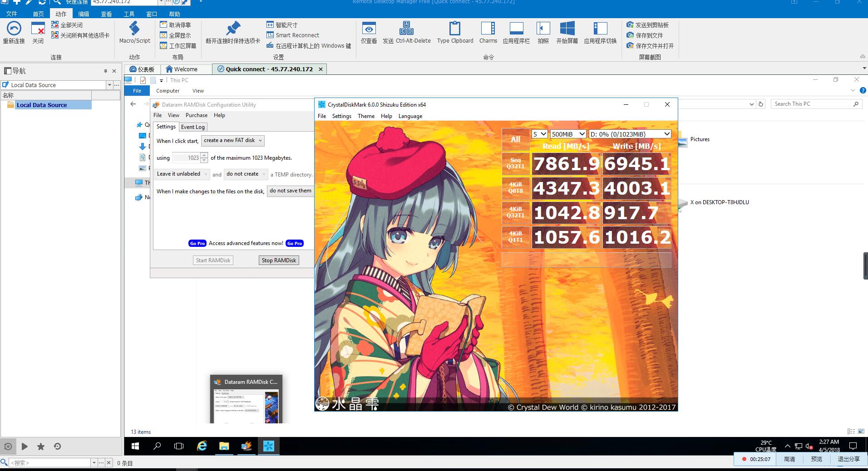Save screenshot to file and open it
The image size is (868, 471).
click(650, 46)
